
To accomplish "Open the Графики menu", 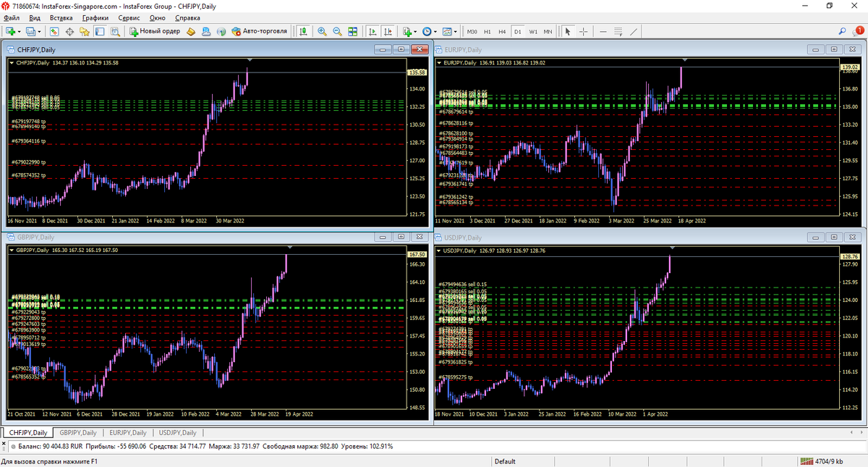I will coord(95,17).
